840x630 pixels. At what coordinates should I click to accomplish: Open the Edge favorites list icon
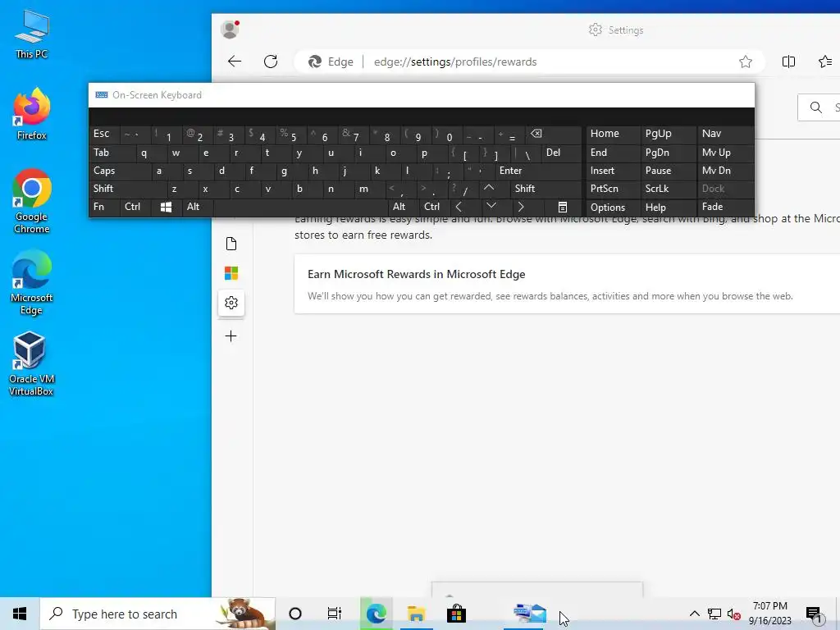click(825, 62)
